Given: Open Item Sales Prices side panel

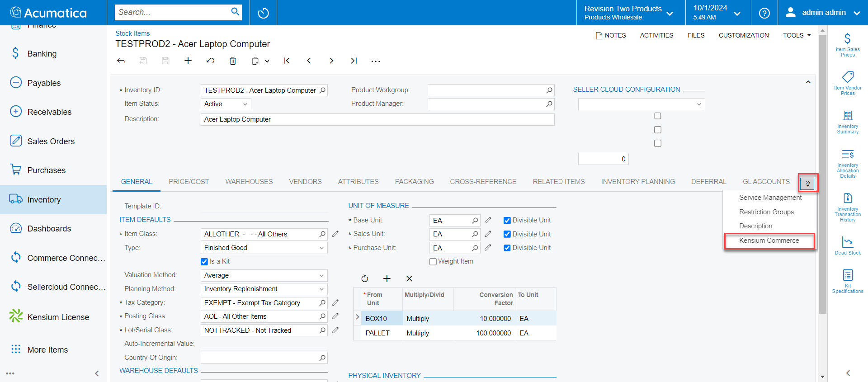Looking at the screenshot, I should 848,45.
